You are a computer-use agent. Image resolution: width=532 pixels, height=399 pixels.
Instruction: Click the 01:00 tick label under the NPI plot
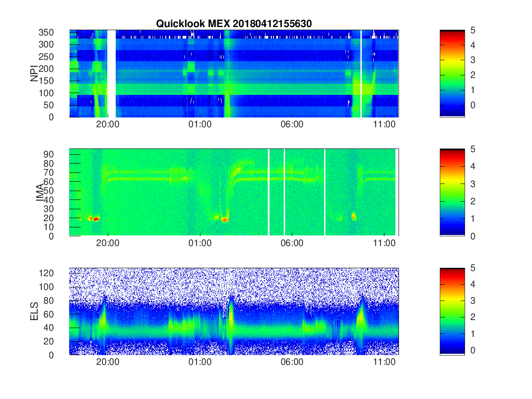200,125
